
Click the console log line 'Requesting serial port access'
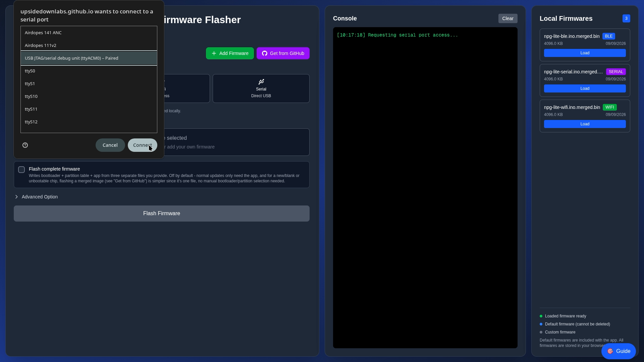397,35
